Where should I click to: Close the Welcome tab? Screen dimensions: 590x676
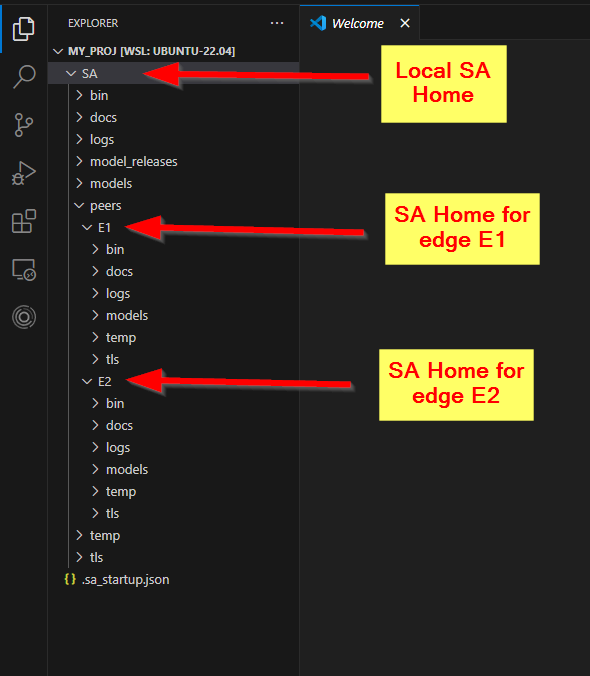click(x=405, y=23)
